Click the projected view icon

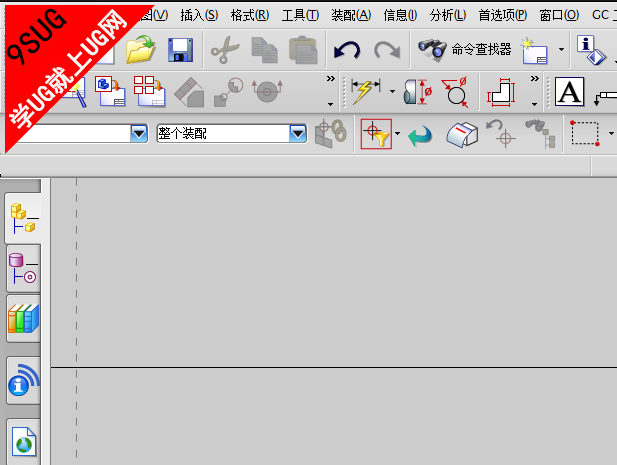189,92
